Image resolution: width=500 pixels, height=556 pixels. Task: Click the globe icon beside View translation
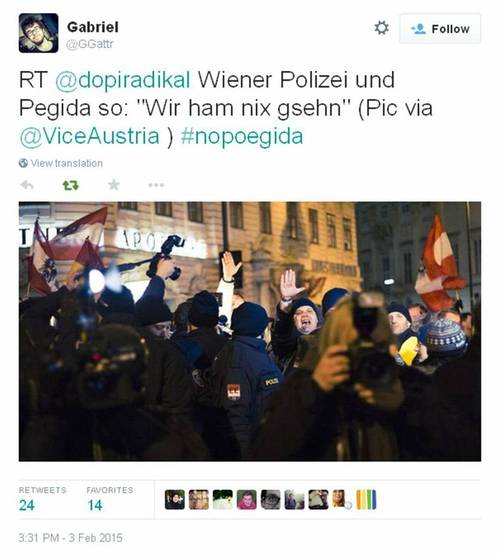click(23, 163)
